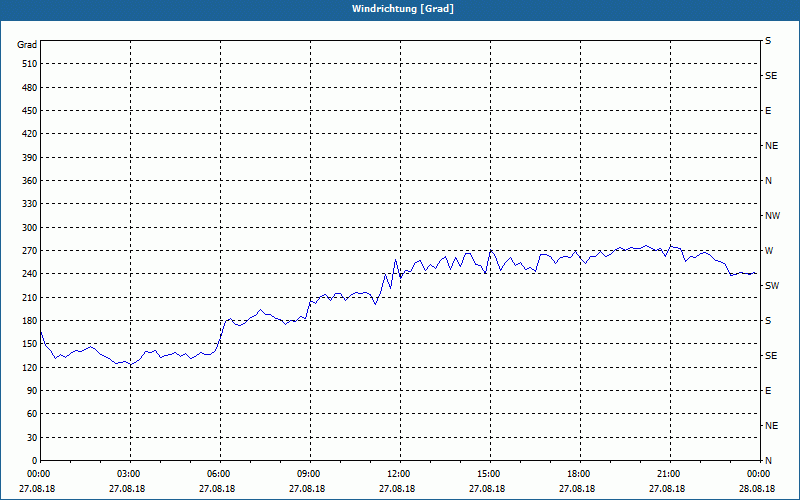
Task: Click the 27.08.18 date under 12:00
Action: (397, 489)
